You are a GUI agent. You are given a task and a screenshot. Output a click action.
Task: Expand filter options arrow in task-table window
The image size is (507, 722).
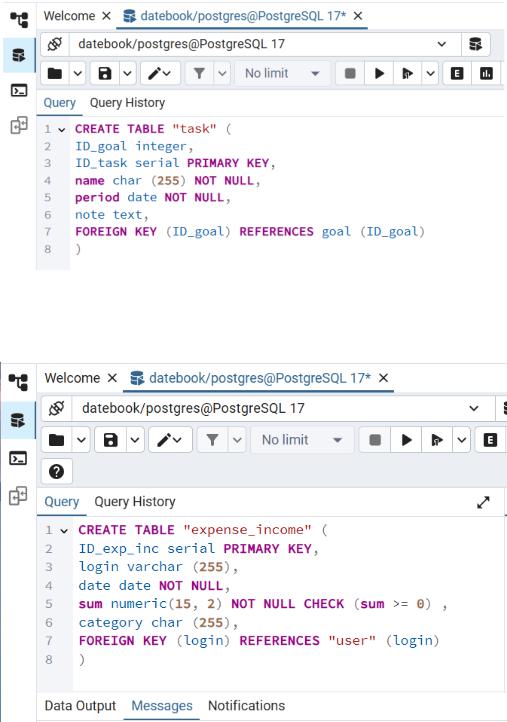(x=222, y=73)
